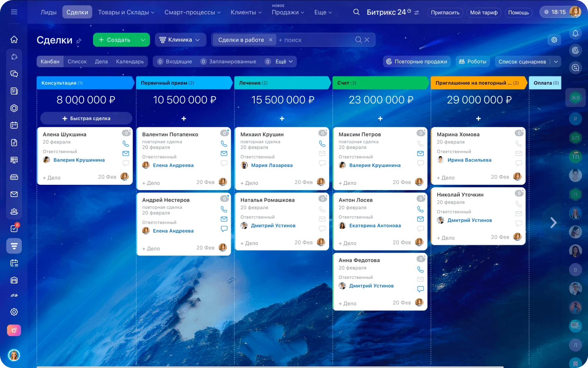Open the Лиды menu item
This screenshot has height=368, width=588.
pos(48,12)
